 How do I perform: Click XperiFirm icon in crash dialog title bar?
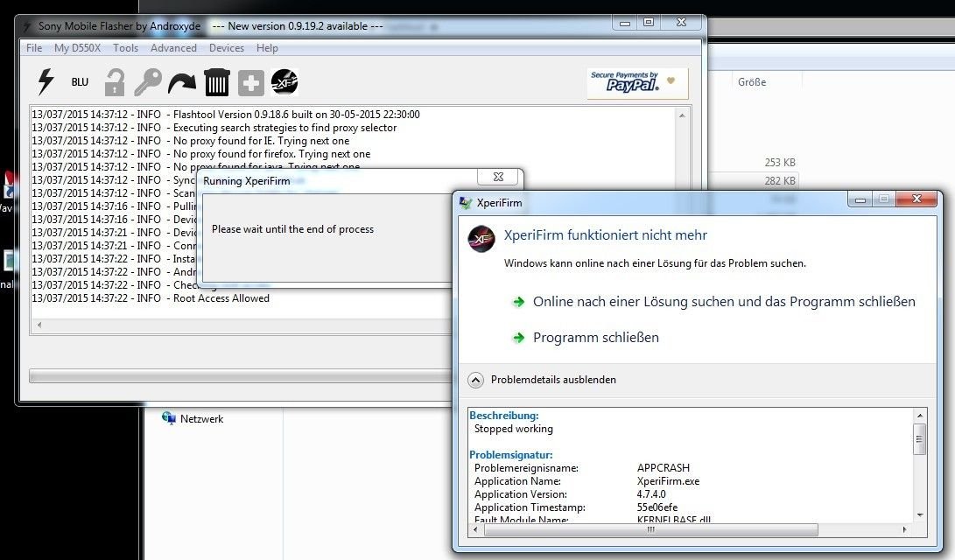pyautogui.click(x=466, y=203)
